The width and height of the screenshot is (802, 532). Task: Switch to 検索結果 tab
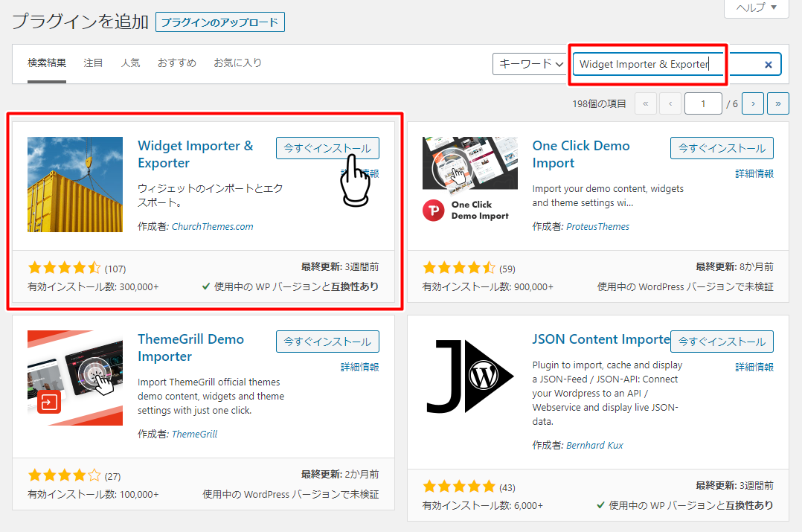click(47, 63)
